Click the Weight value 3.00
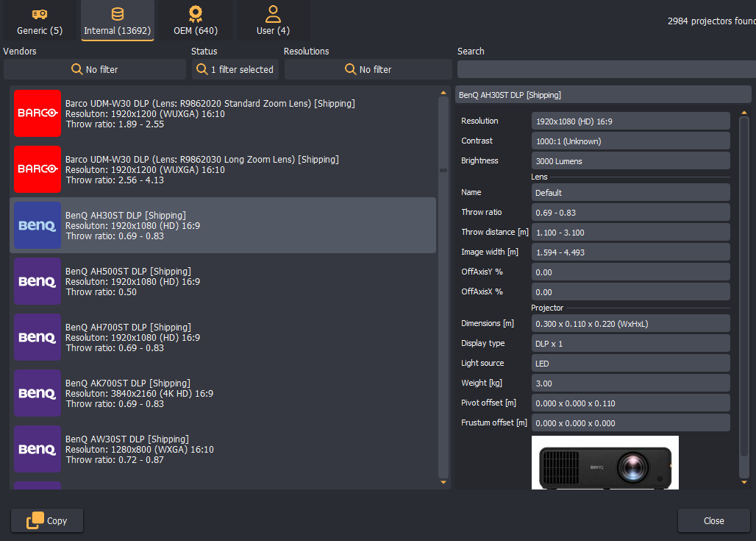 631,383
